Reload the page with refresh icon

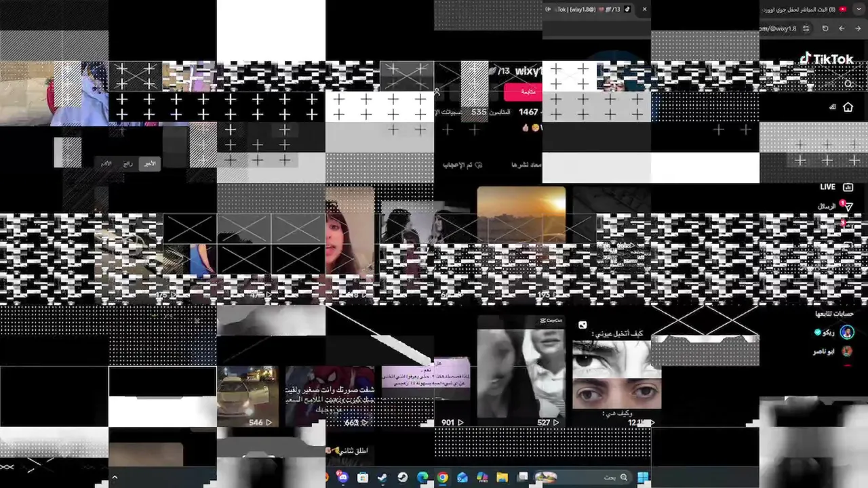point(825,28)
